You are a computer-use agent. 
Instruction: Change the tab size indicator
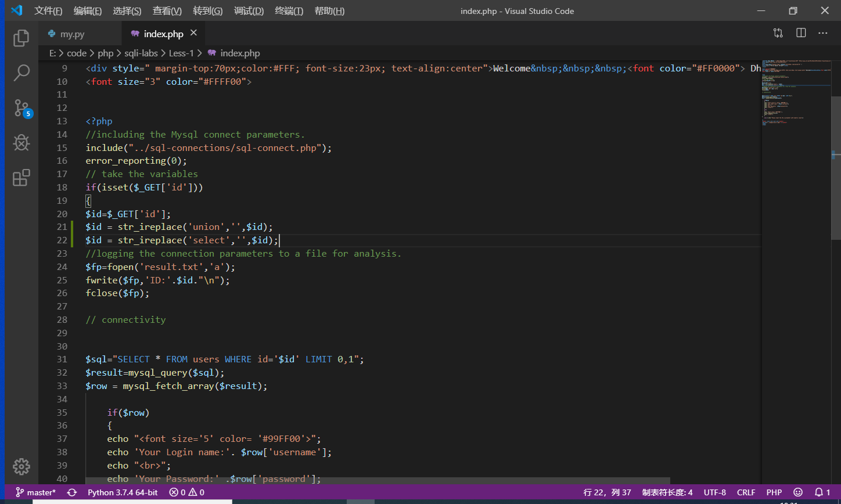667,492
